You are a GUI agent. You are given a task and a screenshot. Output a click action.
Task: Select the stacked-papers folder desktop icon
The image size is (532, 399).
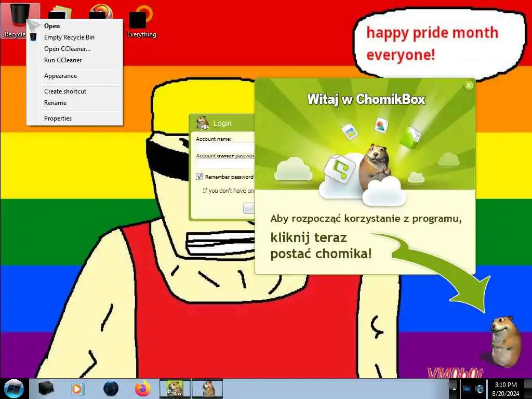(60, 12)
